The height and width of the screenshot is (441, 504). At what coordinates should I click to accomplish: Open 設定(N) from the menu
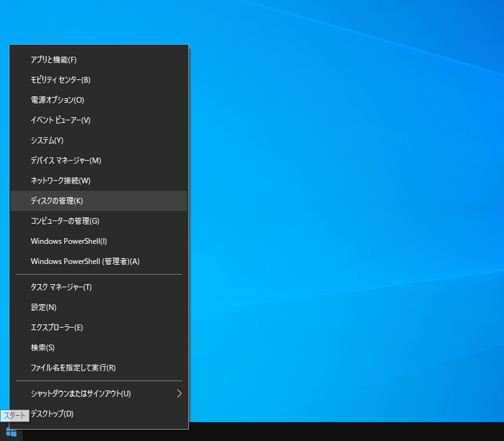99,307
